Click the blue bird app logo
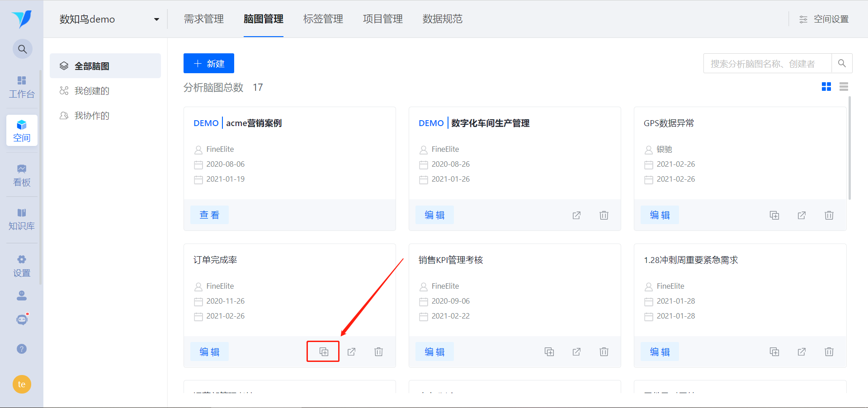The image size is (868, 408). point(22,19)
